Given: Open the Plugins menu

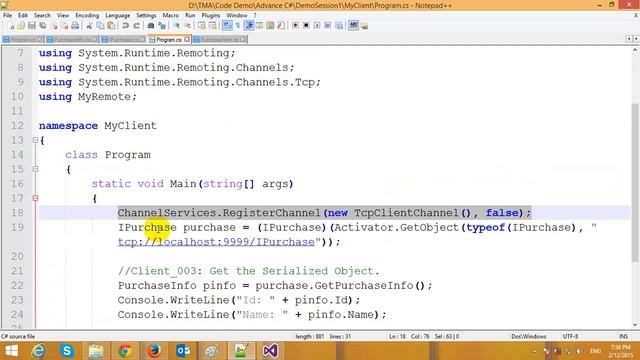Looking at the screenshot, I should point(211,15).
